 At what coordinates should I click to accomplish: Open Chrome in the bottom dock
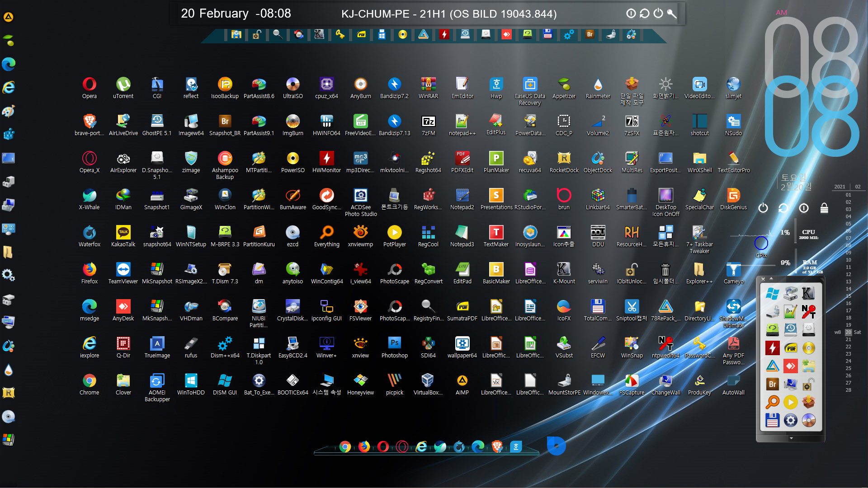click(345, 447)
